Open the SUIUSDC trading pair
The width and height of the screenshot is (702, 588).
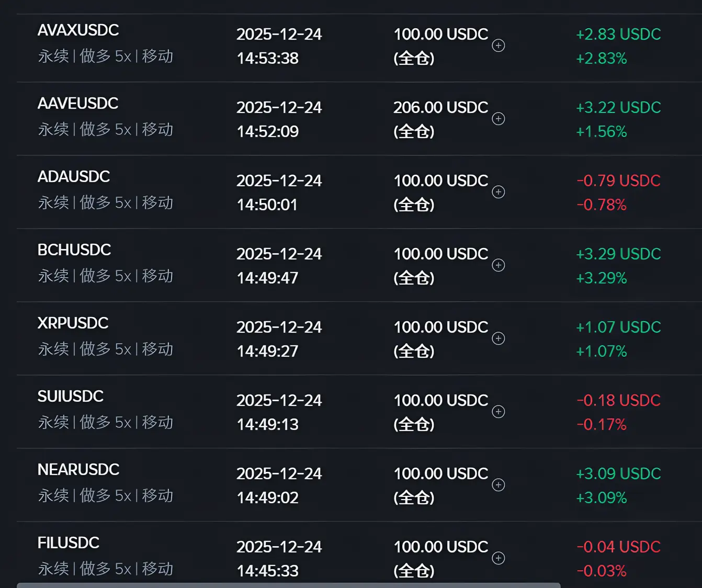[x=70, y=397]
